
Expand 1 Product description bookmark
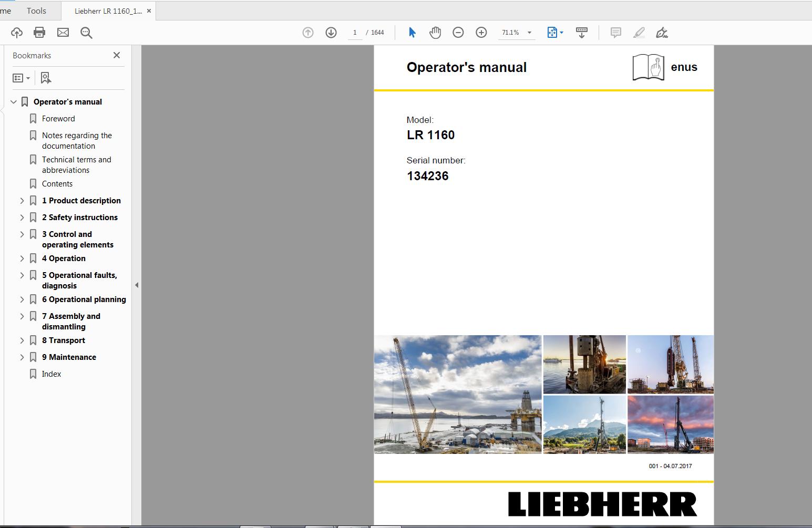coord(22,201)
